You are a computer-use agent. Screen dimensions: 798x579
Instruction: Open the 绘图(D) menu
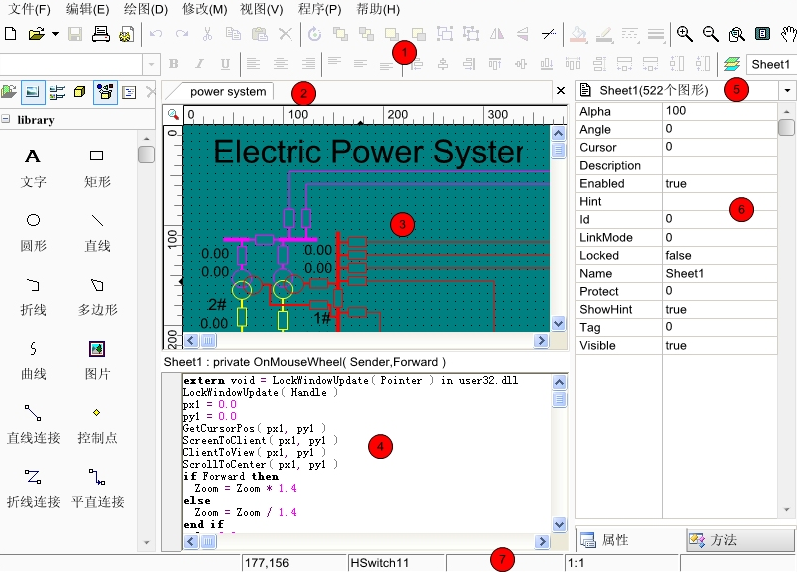coord(146,9)
